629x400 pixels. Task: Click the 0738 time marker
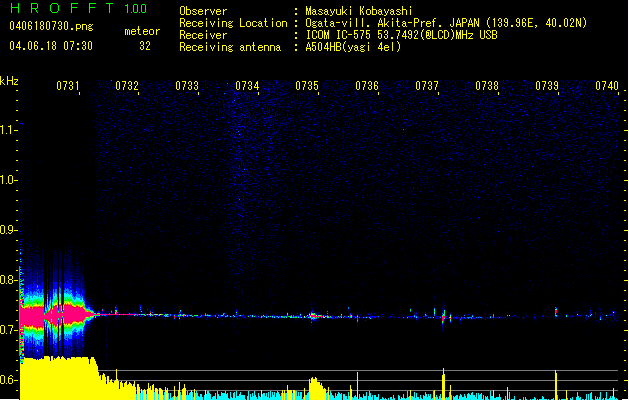487,86
